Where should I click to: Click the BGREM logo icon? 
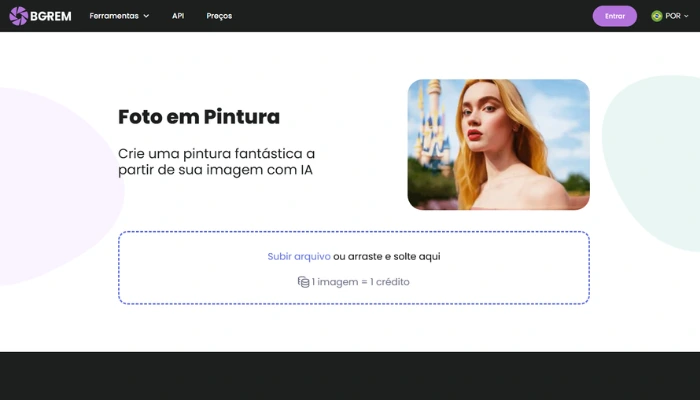(19, 16)
